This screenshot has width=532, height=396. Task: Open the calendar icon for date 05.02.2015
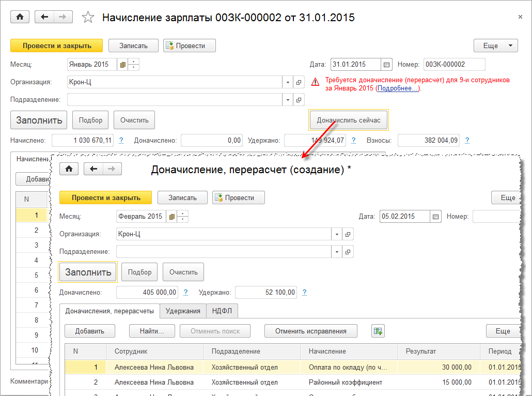(x=435, y=216)
